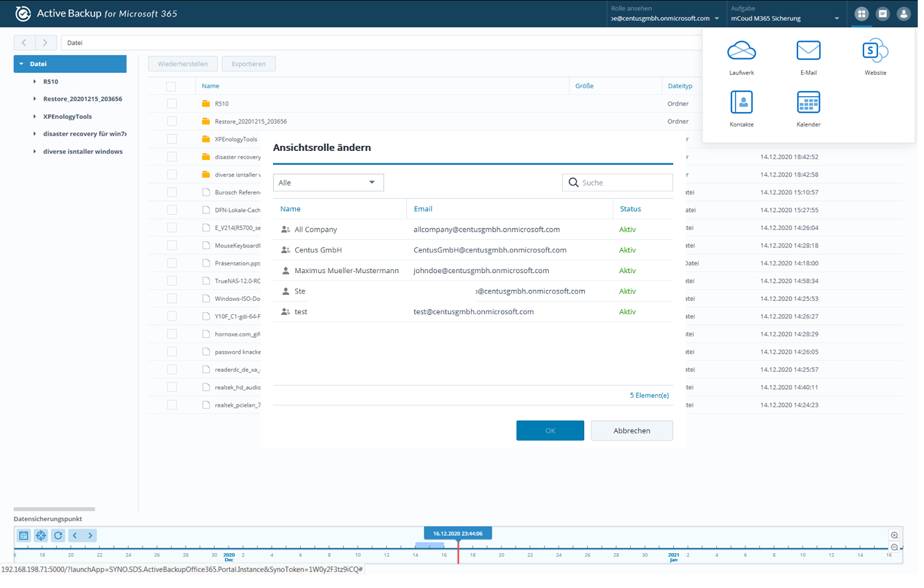Click the Exportieren button
This screenshot has width=924, height=588.
tap(249, 64)
